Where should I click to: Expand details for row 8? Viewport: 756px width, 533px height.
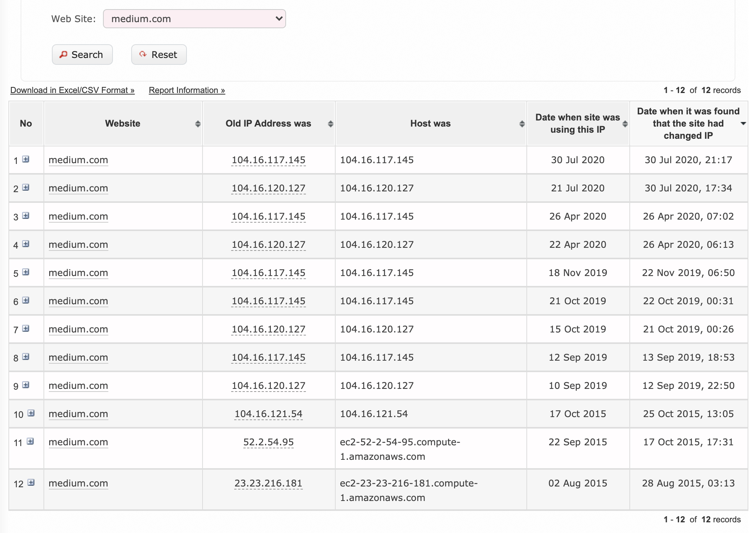tap(26, 357)
